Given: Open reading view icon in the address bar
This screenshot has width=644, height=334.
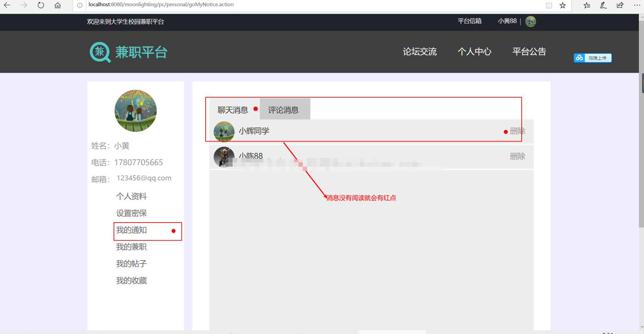Looking at the screenshot, I should (549, 5).
